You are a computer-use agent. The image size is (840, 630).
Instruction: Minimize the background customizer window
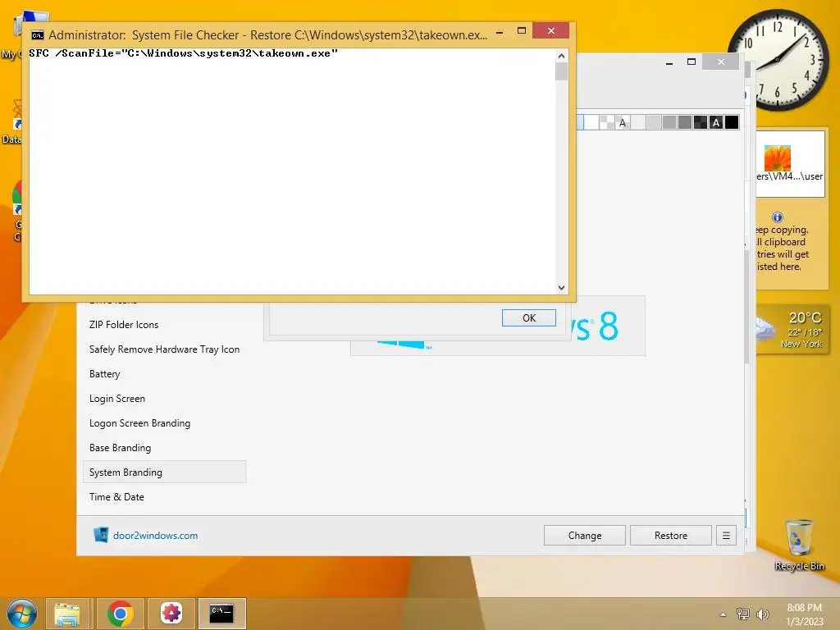(x=669, y=62)
